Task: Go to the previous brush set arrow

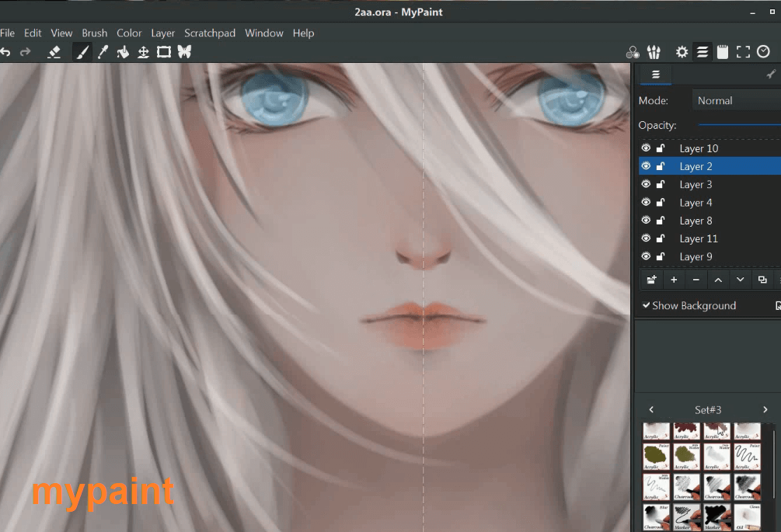Action: pos(651,409)
